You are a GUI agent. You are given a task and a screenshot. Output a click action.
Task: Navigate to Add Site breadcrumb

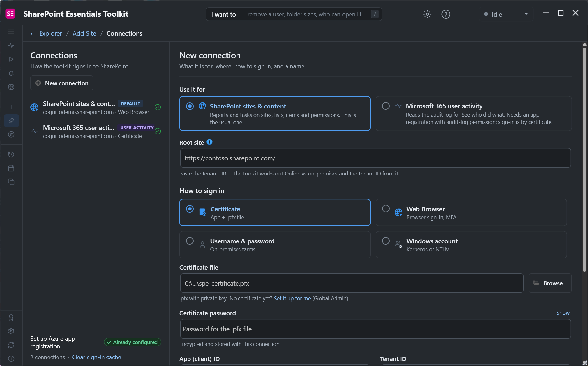(x=84, y=33)
